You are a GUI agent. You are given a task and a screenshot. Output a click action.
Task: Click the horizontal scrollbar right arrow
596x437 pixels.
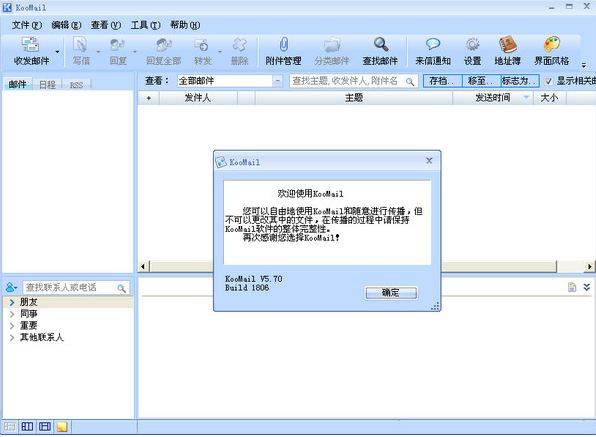click(x=589, y=266)
